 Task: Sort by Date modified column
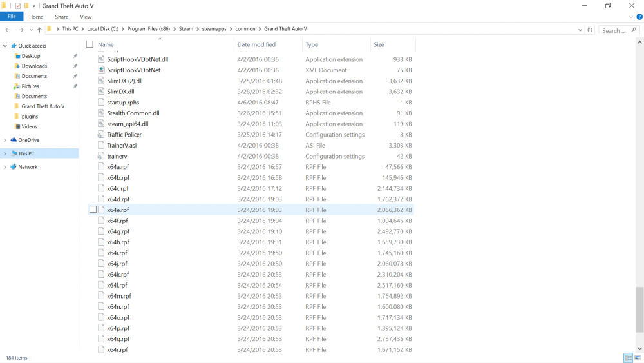256,44
